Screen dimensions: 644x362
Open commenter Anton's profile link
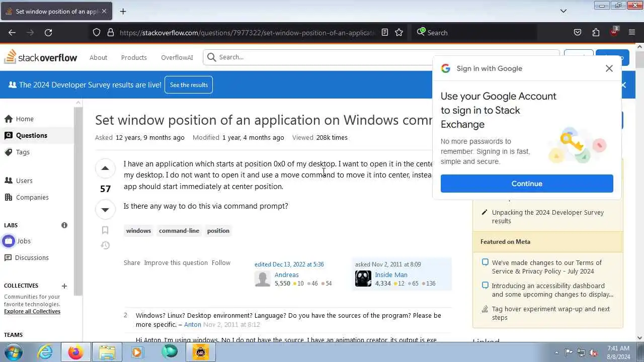(x=193, y=324)
